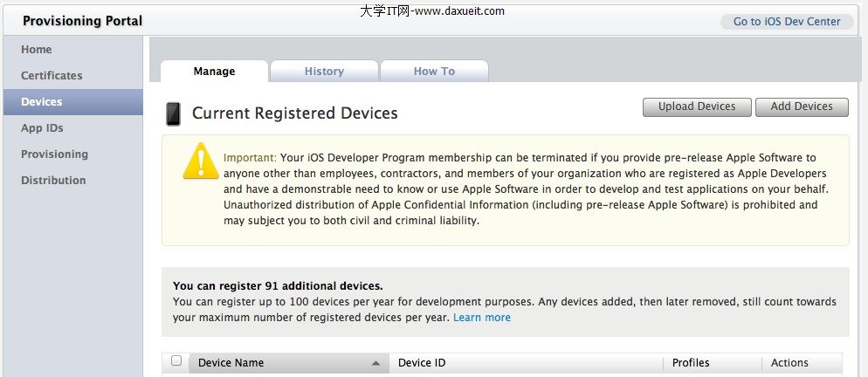Screen dimensions: 868x377
Task: Click the yellow warning triangle icon
Action: (201, 161)
